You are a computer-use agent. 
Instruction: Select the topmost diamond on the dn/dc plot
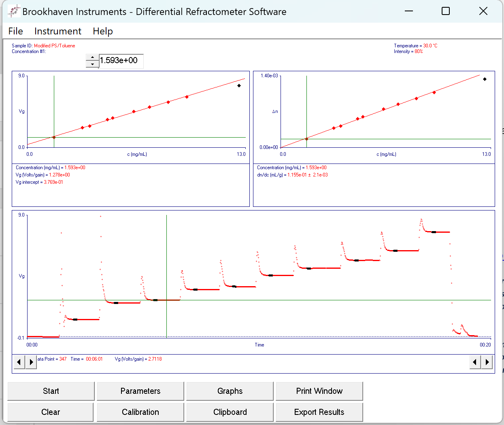pos(485,79)
